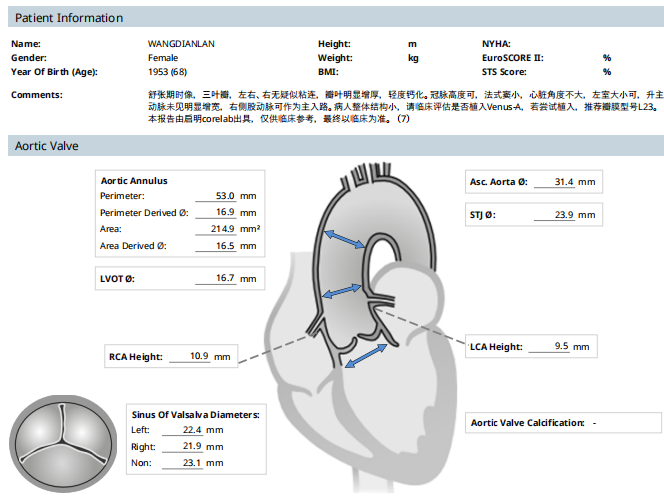Click the LVOT Ø value 16.7

[x=224, y=278]
